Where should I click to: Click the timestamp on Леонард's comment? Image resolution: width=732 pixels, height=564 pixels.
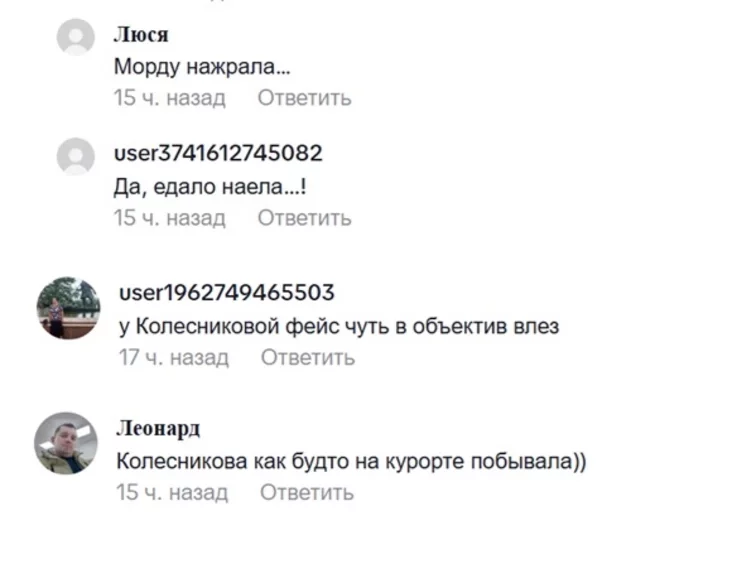171,492
